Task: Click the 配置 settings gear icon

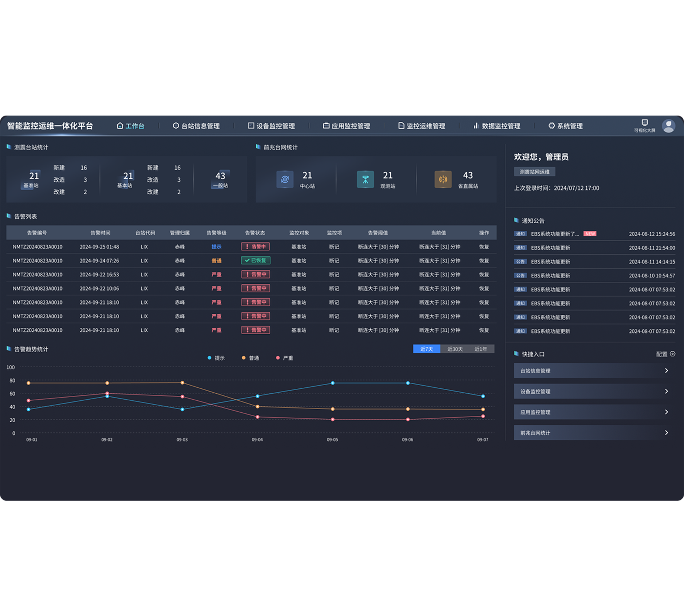Action: (672, 354)
